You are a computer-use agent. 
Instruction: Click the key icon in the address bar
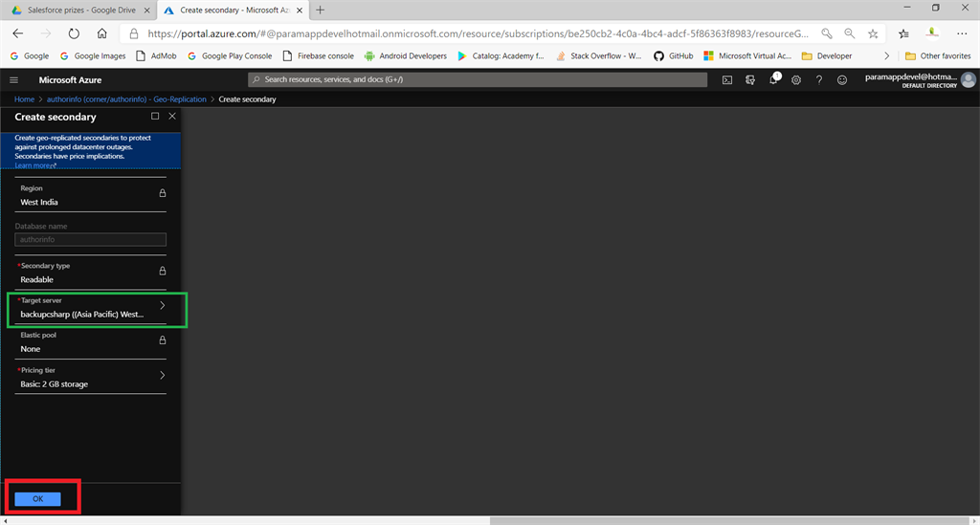tap(826, 33)
